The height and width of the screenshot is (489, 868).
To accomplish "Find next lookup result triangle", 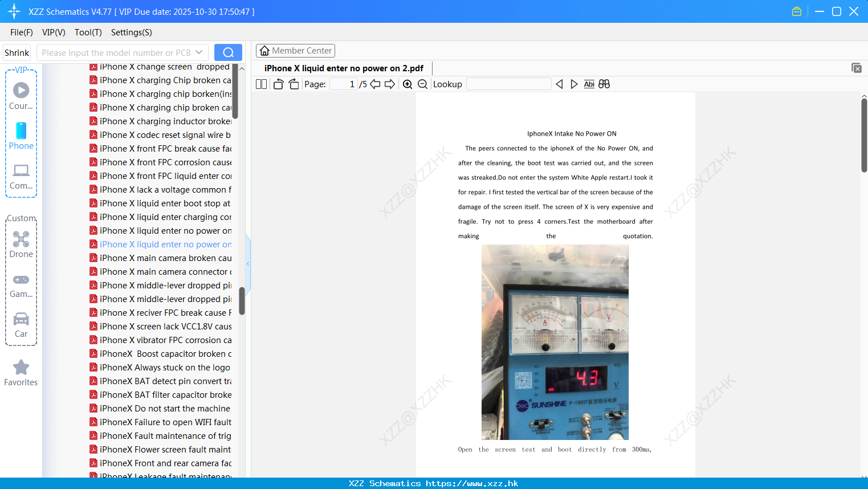I will pos(574,84).
